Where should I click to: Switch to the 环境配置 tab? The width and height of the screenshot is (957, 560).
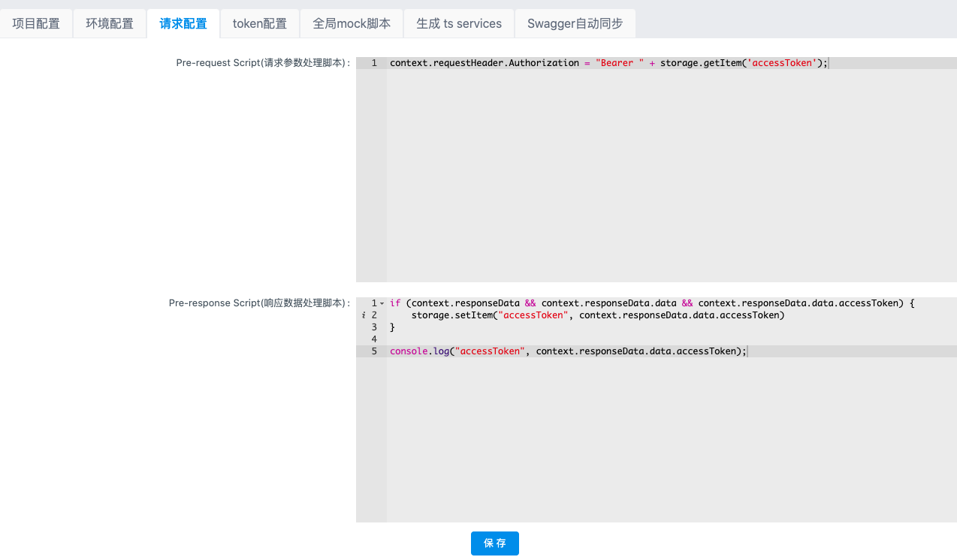(110, 23)
